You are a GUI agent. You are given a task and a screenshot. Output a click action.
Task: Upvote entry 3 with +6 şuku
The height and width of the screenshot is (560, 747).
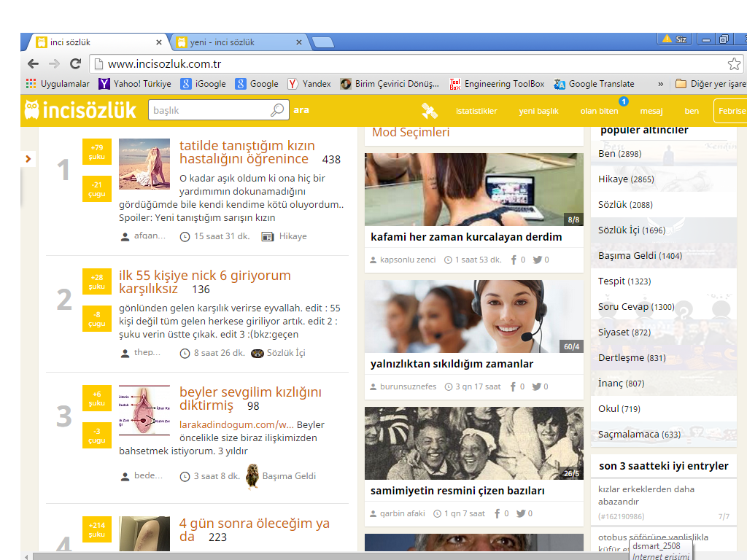click(x=97, y=398)
